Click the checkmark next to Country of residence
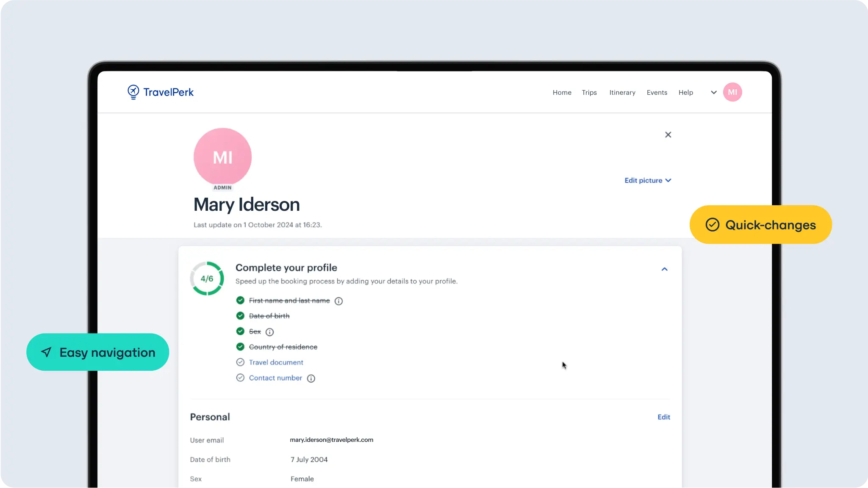 (x=240, y=346)
